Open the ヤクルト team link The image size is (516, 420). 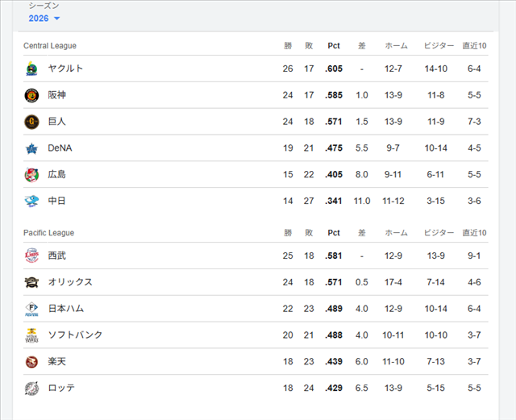click(x=65, y=69)
